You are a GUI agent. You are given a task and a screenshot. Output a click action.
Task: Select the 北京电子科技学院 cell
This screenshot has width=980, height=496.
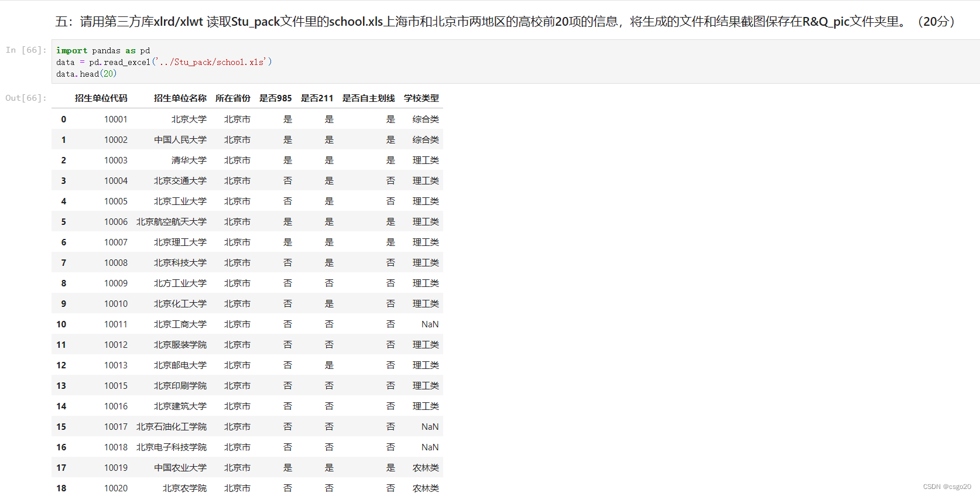point(171,447)
